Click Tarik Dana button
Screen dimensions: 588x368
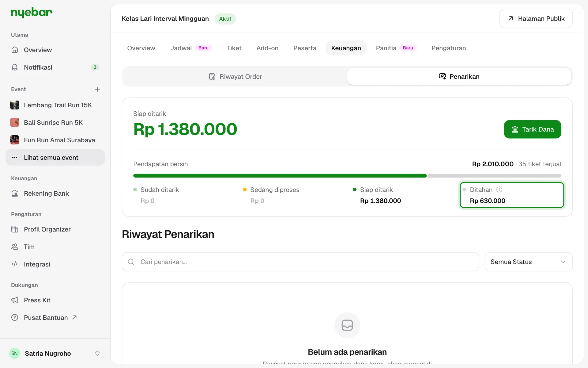tap(533, 129)
